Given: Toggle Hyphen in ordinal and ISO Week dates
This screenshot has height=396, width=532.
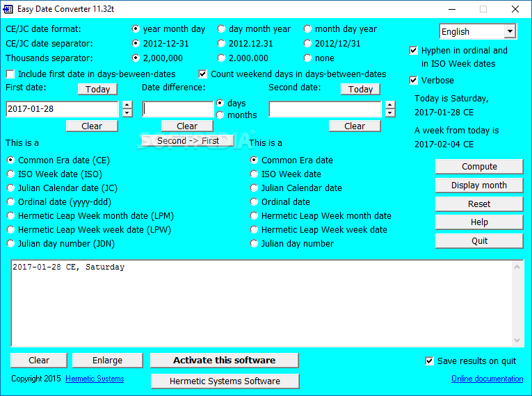Looking at the screenshot, I should coord(413,51).
